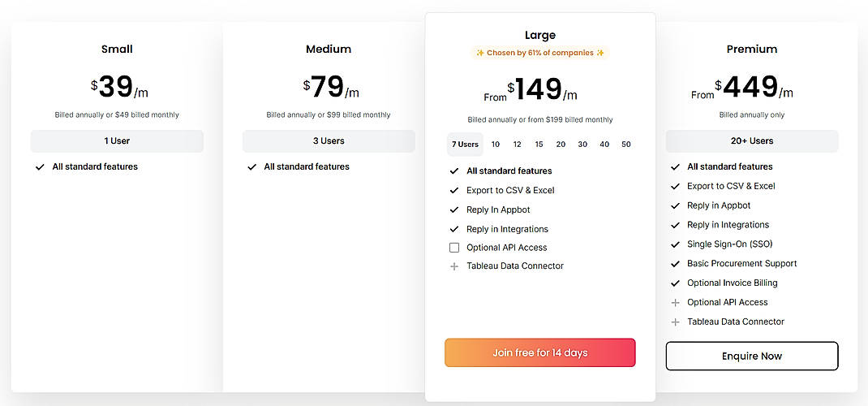Choose the 50 users tier
Image resolution: width=868 pixels, height=406 pixels.
[x=626, y=145]
